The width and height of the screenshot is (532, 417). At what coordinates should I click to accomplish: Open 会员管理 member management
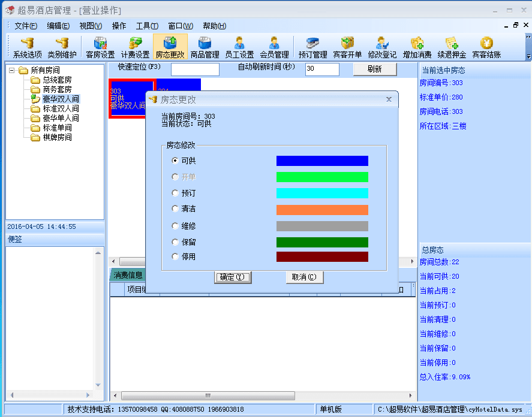pos(274,47)
